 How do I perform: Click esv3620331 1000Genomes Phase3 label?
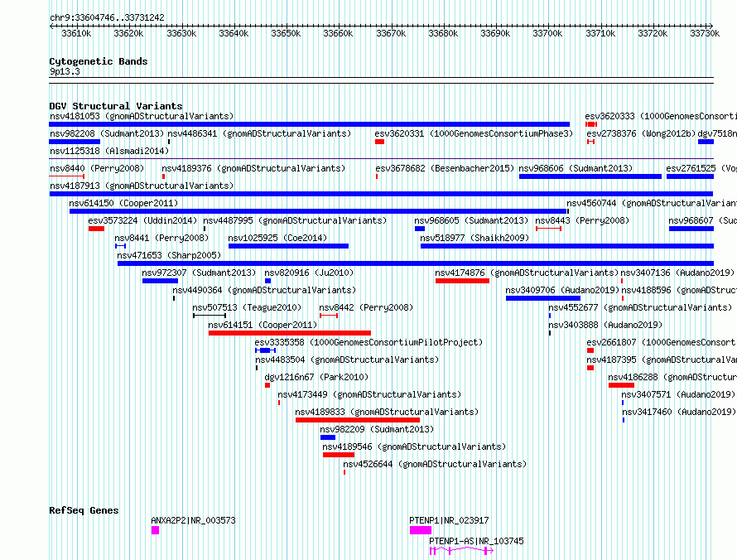474,133
